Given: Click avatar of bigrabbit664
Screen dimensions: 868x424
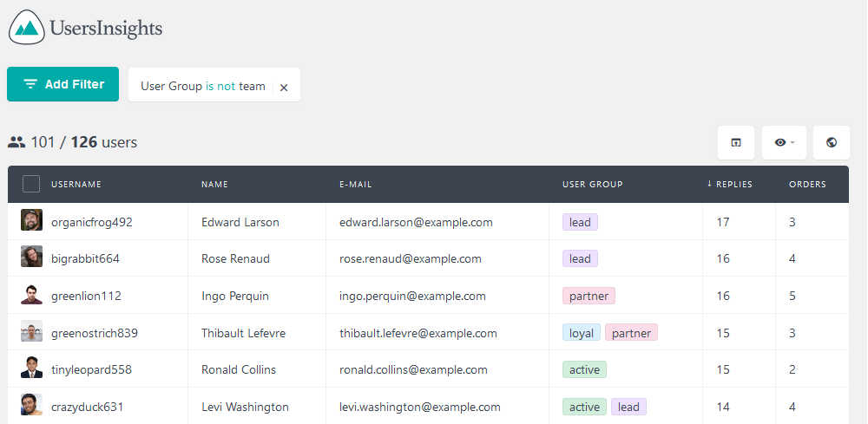Looking at the screenshot, I should [x=31, y=257].
